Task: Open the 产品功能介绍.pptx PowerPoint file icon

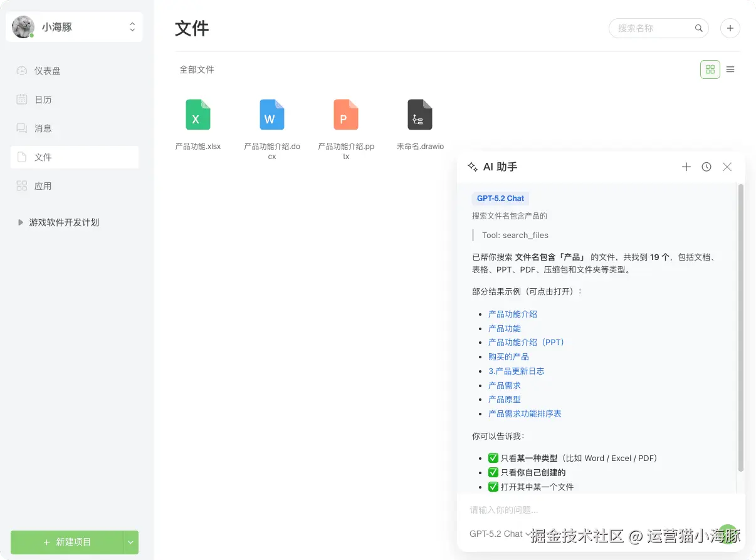Action: tap(346, 115)
